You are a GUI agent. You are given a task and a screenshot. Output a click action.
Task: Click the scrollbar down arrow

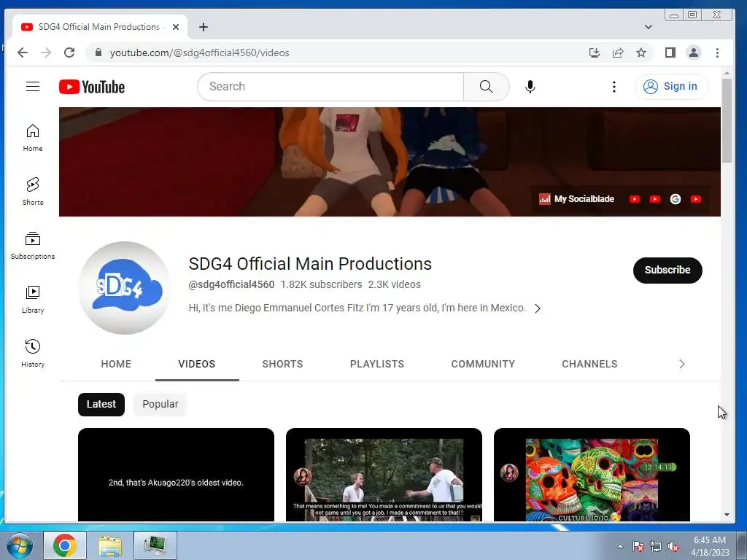[x=727, y=515]
